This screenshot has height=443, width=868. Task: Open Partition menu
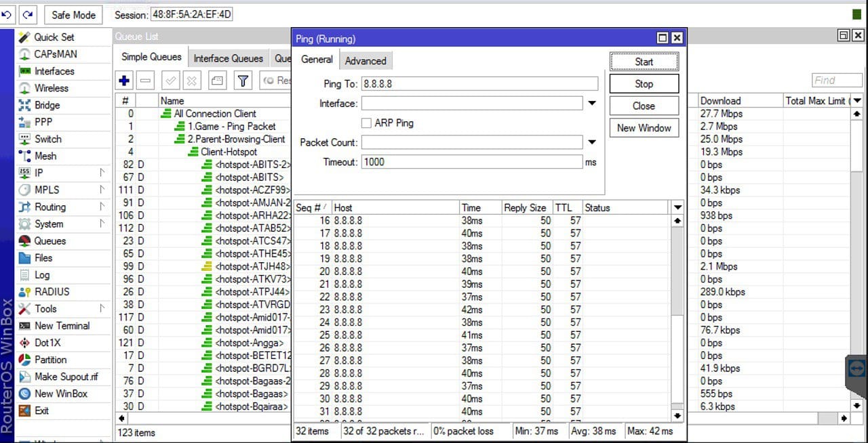coord(51,360)
